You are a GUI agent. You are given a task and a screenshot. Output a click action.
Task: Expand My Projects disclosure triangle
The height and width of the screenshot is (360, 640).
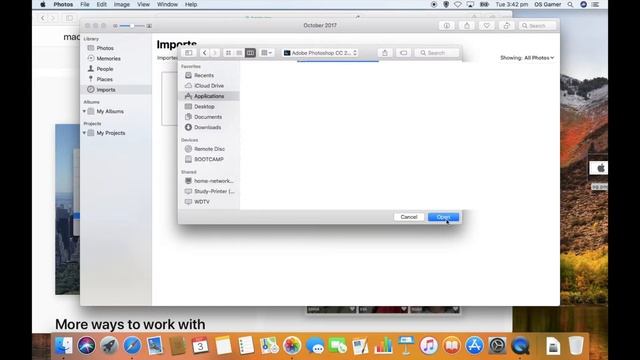(x=84, y=133)
